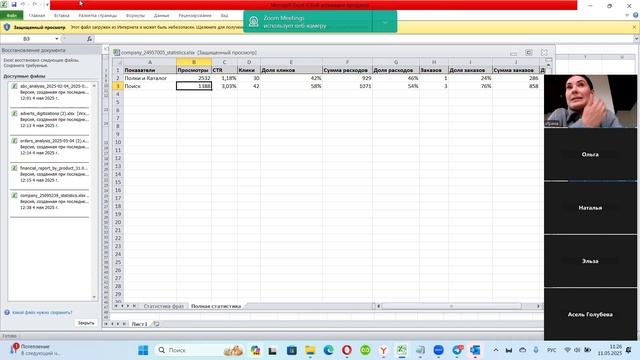Viewport: 640px width, 360px height.
Task: Select row 5 header
Action: point(118,102)
